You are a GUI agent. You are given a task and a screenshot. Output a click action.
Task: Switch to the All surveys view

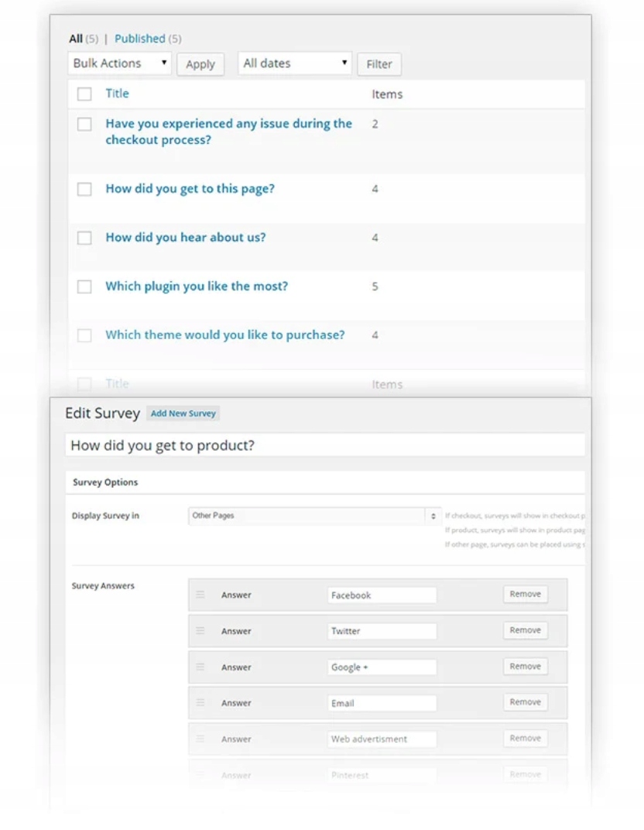tap(76, 39)
